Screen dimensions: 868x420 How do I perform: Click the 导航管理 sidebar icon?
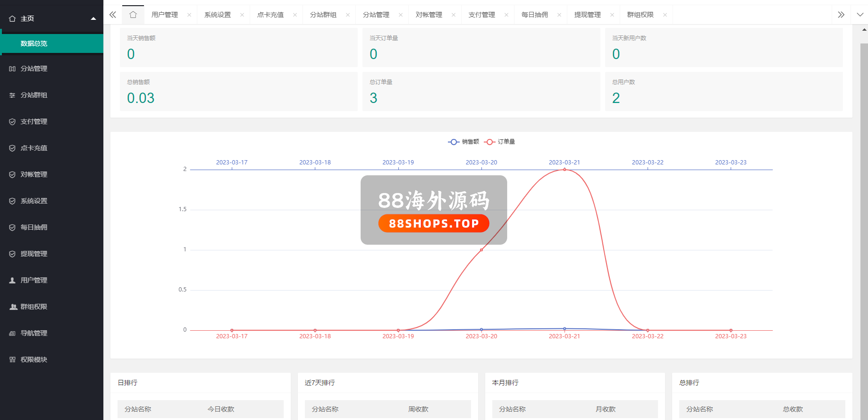(12, 334)
